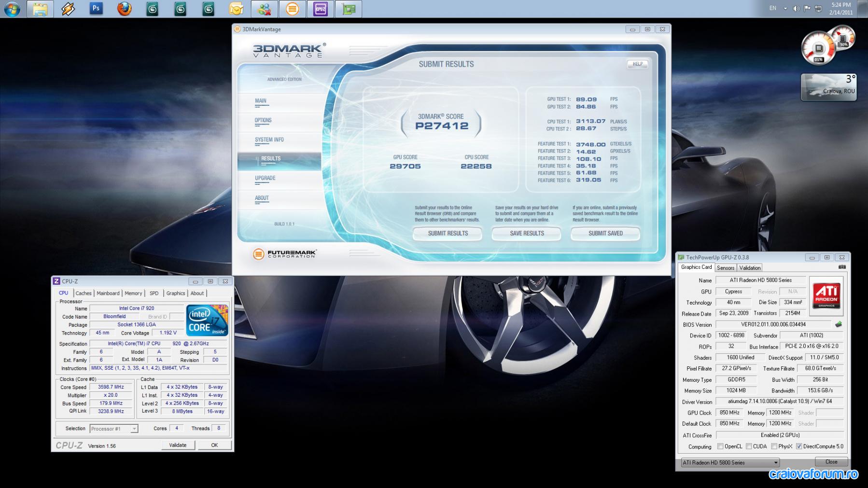The width and height of the screenshot is (868, 488).
Task: Enable the OpenCL checkbox
Action: point(720,446)
